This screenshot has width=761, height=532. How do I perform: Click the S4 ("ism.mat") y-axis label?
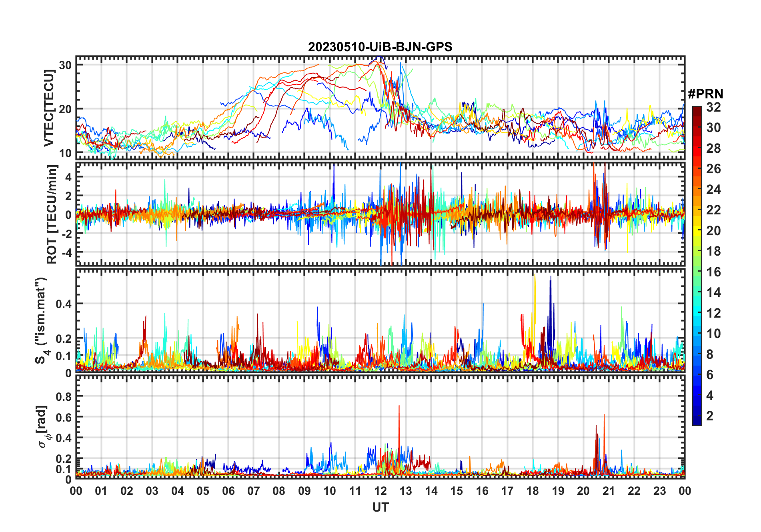click(x=42, y=320)
